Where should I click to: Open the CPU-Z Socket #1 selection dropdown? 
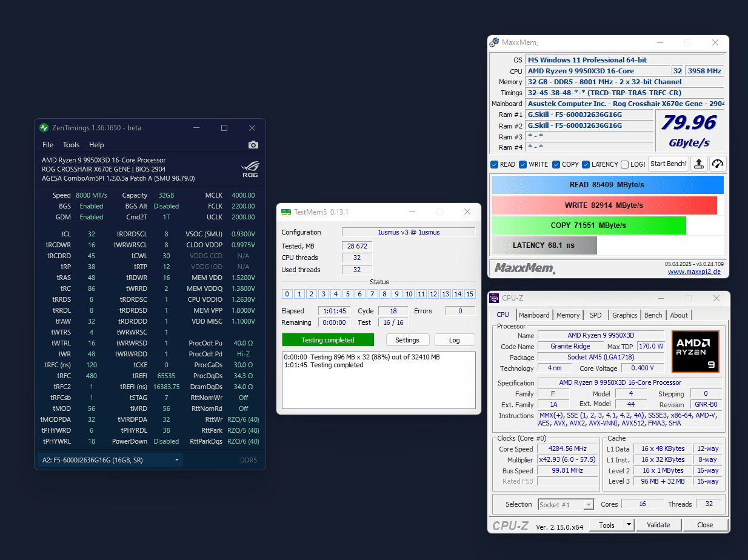566,504
